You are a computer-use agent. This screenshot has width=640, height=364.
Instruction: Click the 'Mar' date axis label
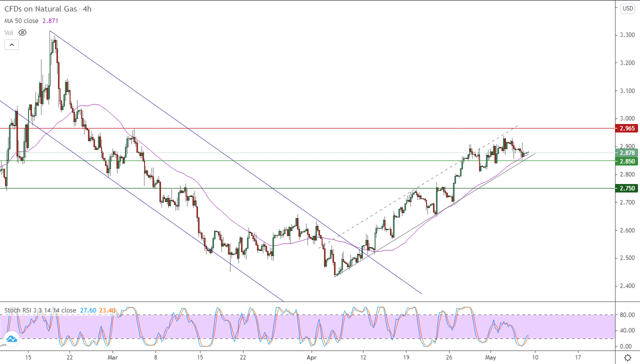112,357
